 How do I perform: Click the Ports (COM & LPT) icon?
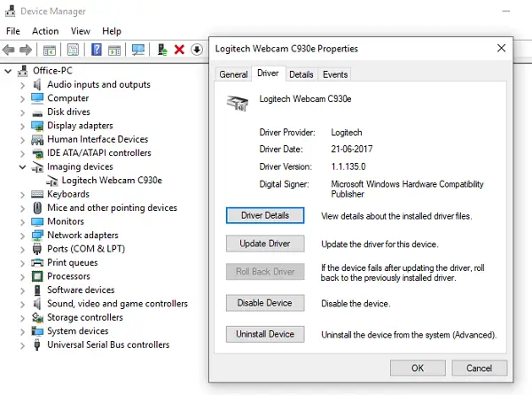37,249
